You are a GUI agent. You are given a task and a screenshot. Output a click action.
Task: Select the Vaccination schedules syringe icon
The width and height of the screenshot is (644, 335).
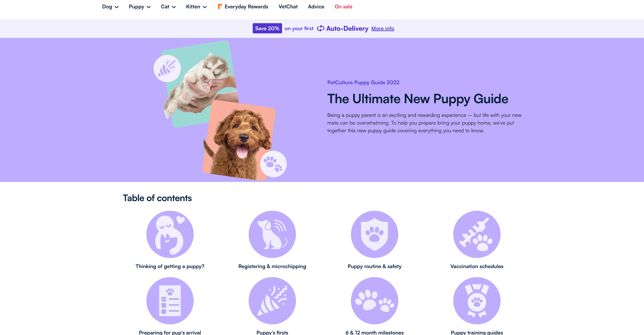pos(477,234)
